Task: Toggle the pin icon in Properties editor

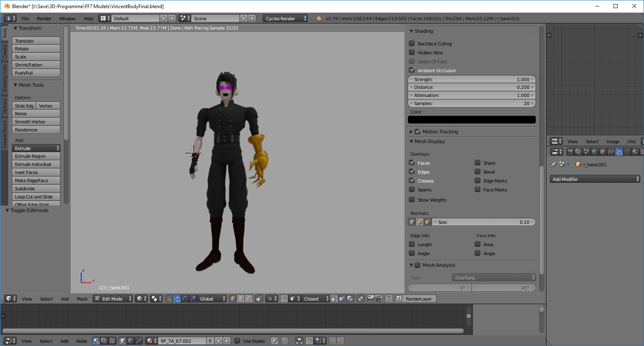Action: pos(553,164)
